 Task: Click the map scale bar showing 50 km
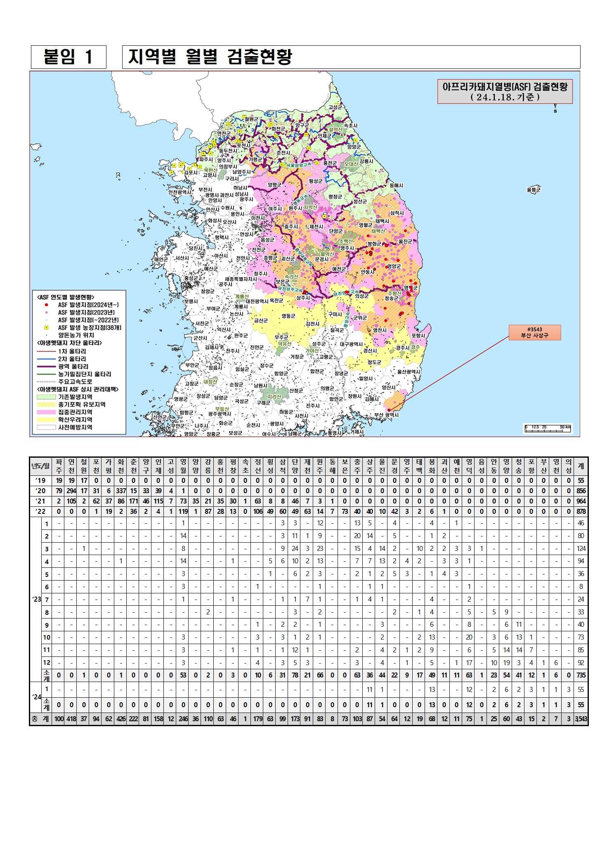(548, 429)
